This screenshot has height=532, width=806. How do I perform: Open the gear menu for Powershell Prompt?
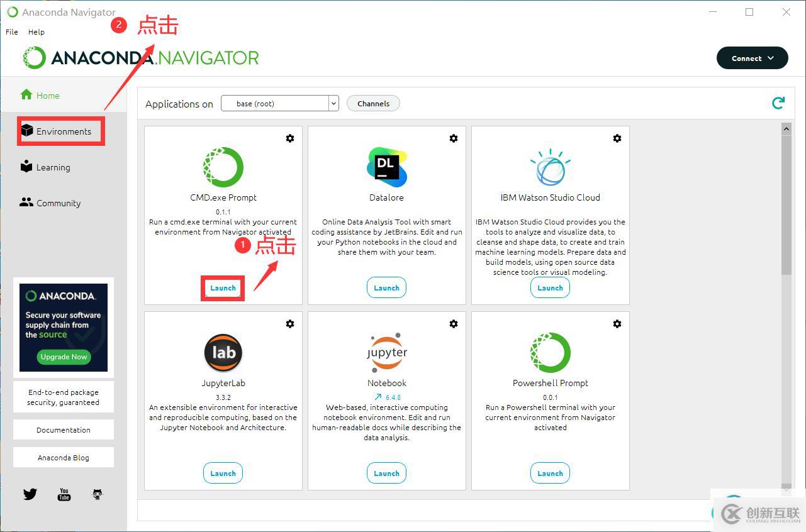617,324
